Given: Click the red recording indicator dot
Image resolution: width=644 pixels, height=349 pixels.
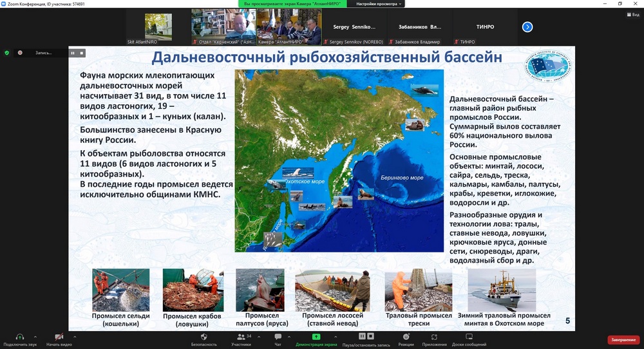Looking at the screenshot, I should (20, 53).
